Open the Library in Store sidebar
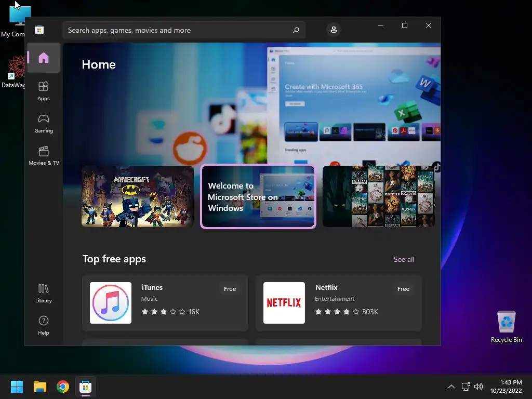532x399 pixels. click(44, 294)
